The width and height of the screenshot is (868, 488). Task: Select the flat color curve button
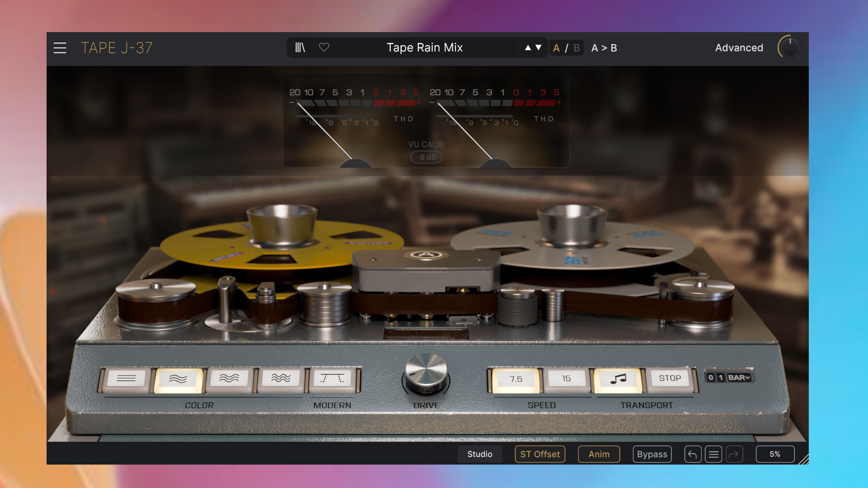click(126, 379)
